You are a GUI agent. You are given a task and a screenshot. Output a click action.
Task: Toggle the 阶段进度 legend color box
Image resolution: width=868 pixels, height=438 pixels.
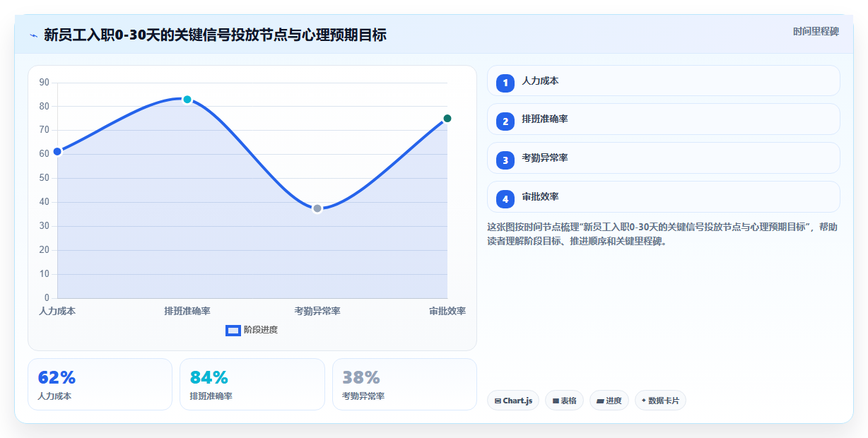pyautogui.click(x=233, y=330)
